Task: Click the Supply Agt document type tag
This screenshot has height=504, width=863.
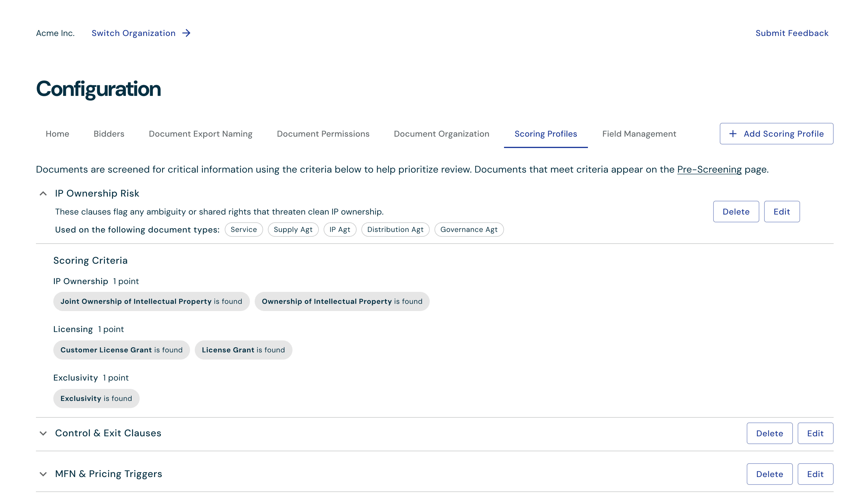Action: click(293, 230)
